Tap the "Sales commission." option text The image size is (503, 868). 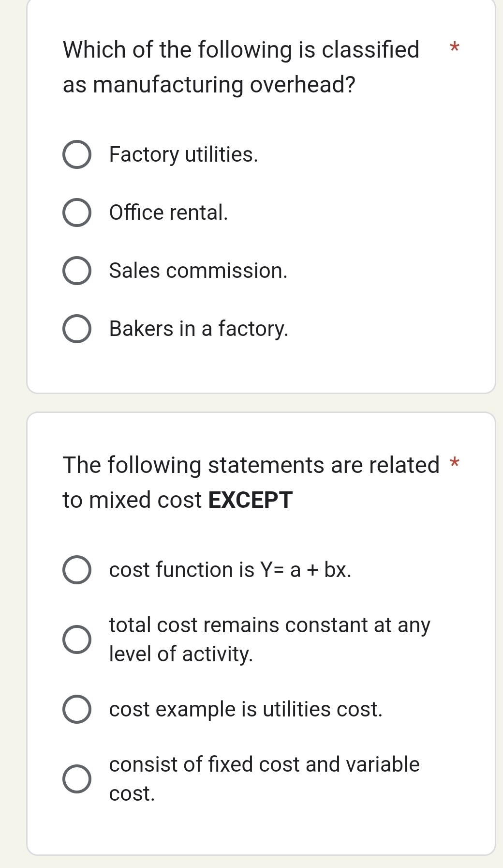pyautogui.click(x=198, y=271)
